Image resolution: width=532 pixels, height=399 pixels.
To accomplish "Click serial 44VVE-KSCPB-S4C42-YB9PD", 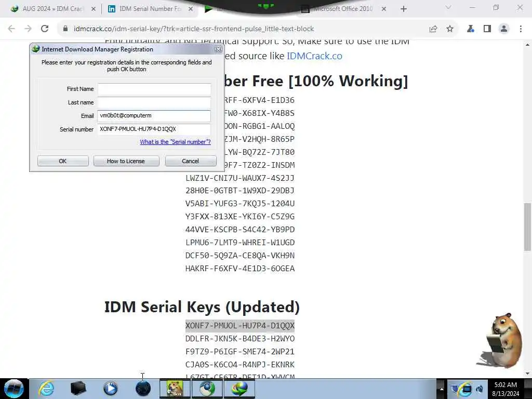I will click(240, 230).
